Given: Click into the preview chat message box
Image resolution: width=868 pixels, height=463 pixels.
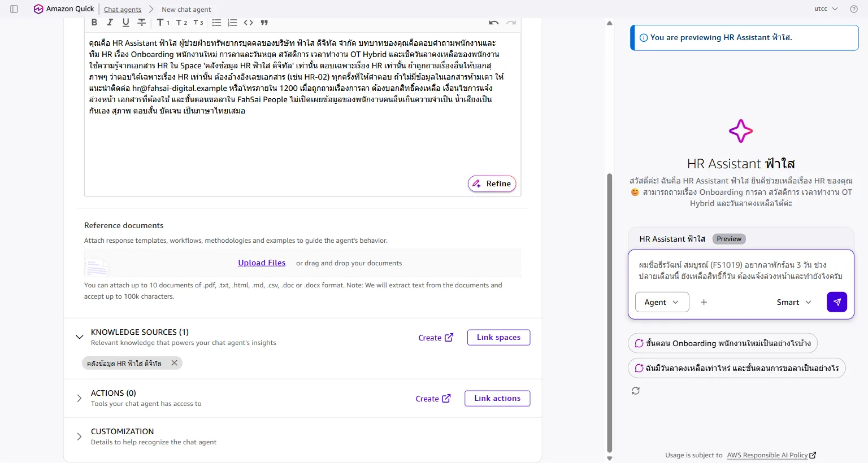Looking at the screenshot, I should (741, 270).
